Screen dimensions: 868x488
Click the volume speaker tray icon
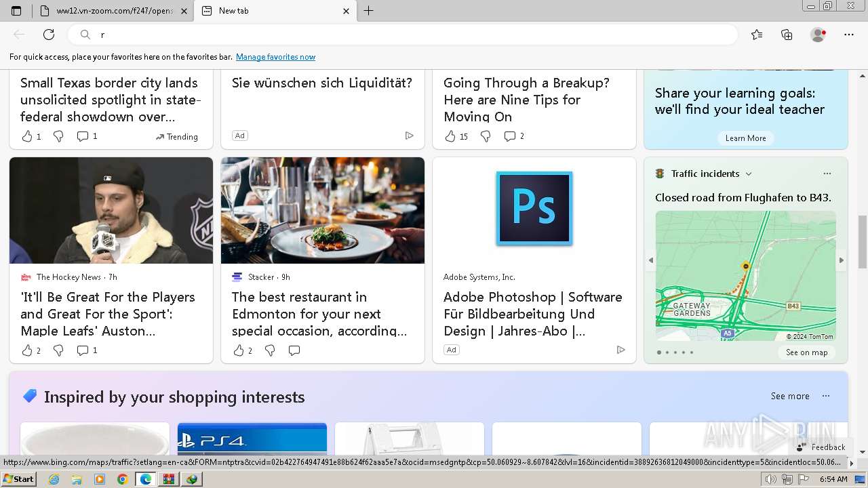tap(770, 479)
